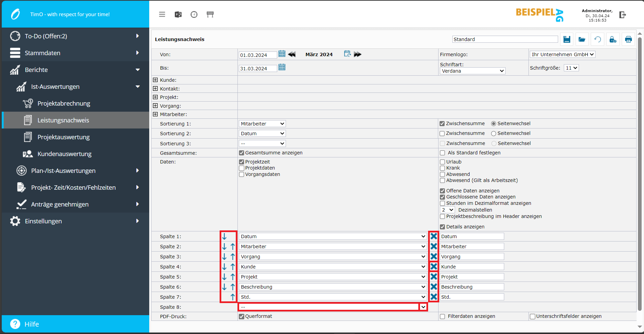Click the logout icon beside Administrator
The image size is (644, 334).
click(x=622, y=15)
